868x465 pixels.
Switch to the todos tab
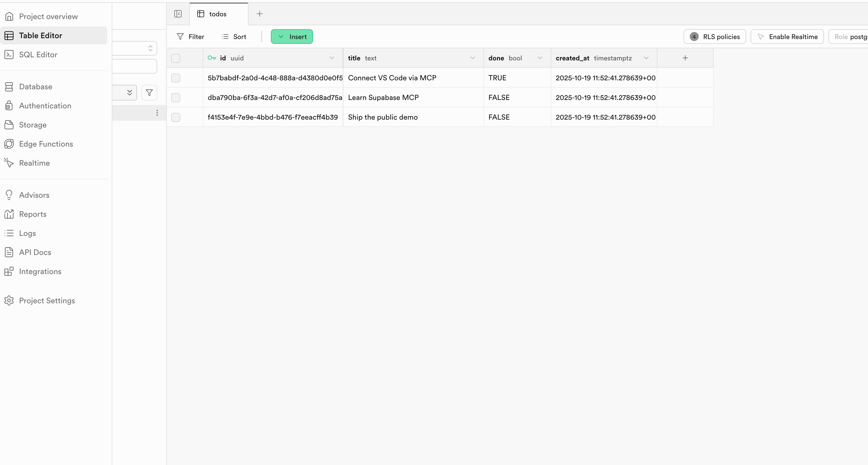pos(218,14)
